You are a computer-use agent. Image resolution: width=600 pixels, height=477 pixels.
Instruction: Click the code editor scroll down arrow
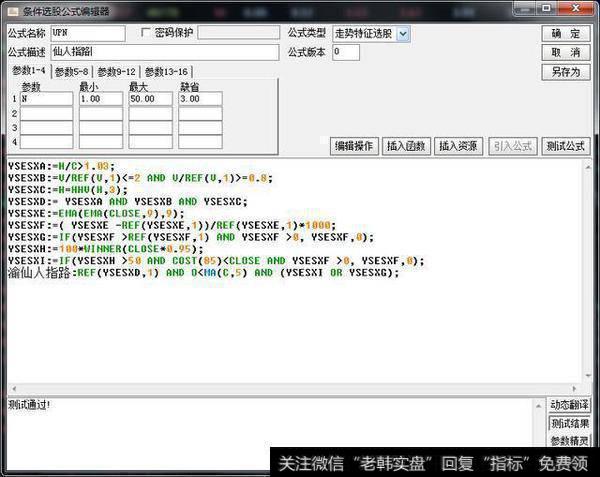point(588,376)
